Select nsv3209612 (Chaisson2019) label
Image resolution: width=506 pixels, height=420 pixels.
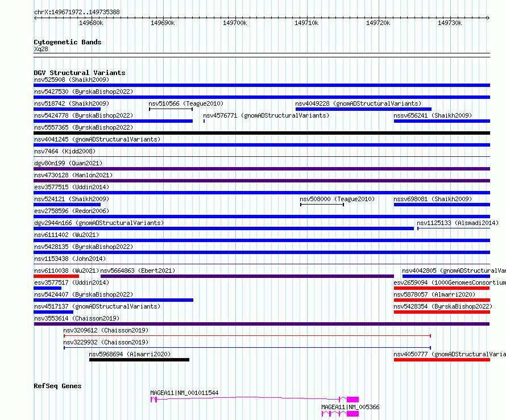[x=106, y=330]
